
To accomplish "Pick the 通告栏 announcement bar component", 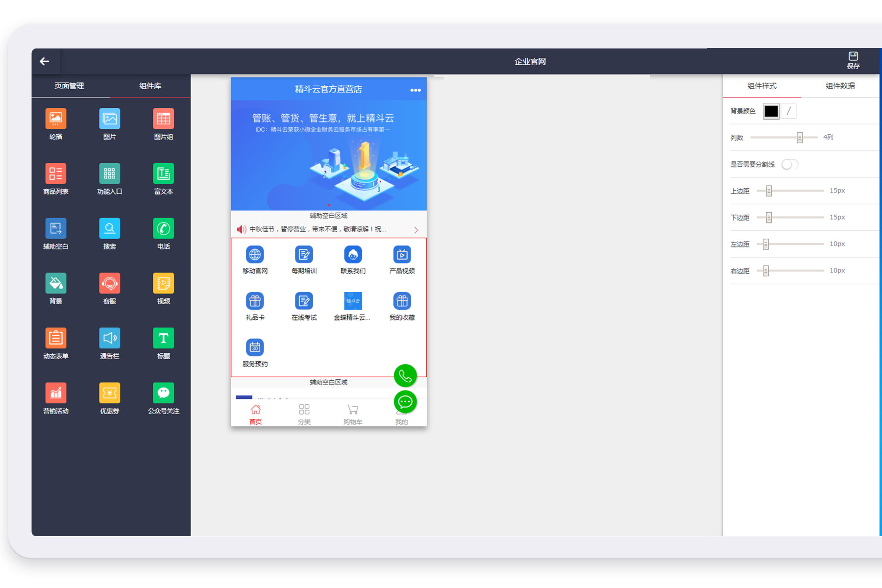I will pos(109,339).
